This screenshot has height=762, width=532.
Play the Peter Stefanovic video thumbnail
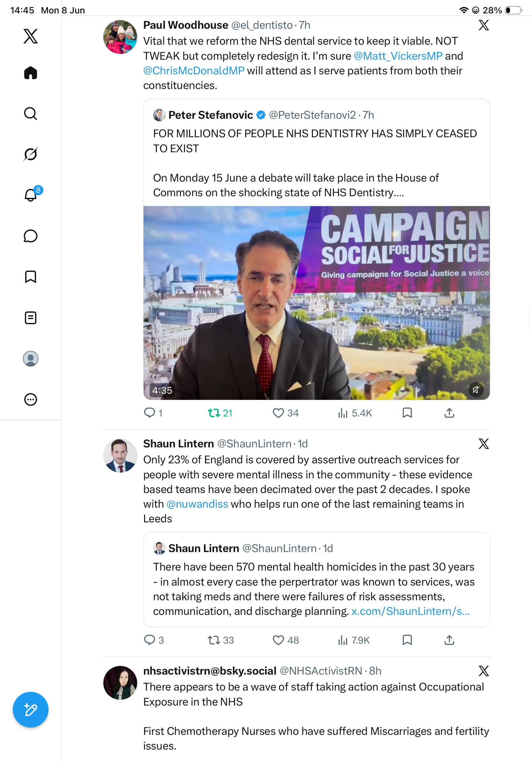coord(316,303)
